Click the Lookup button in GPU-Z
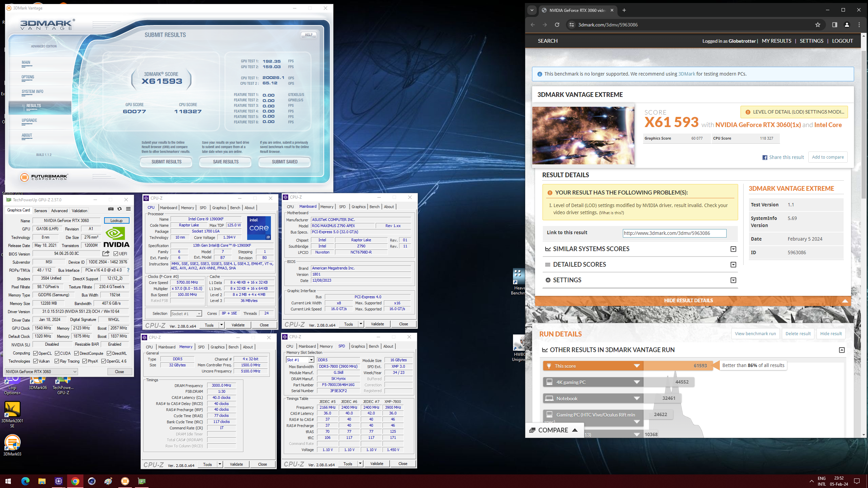The width and height of the screenshot is (868, 488). coord(117,221)
